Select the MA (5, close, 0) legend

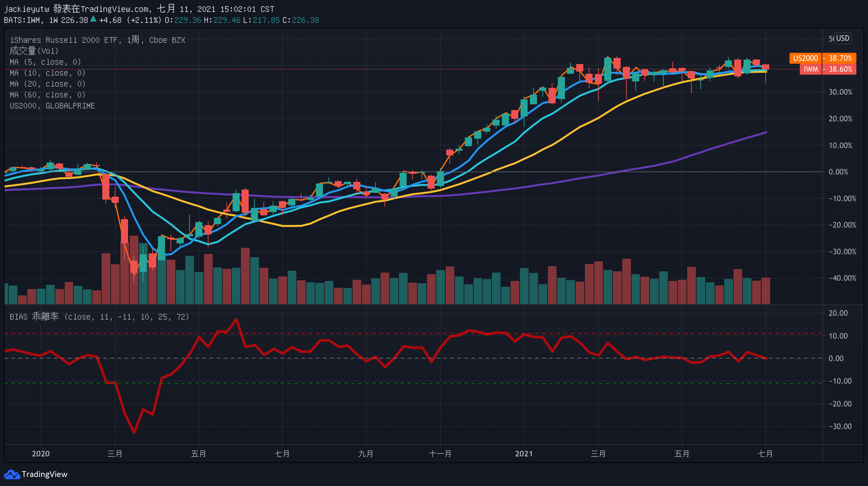45,62
